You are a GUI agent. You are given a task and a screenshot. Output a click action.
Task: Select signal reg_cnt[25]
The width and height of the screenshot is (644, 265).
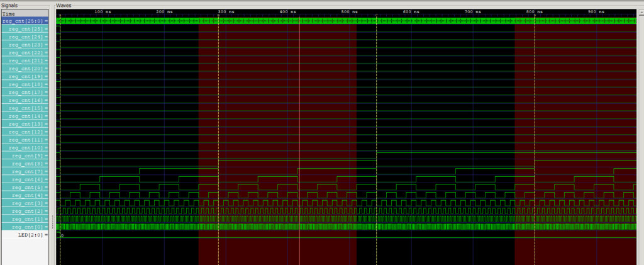[x=25, y=29]
